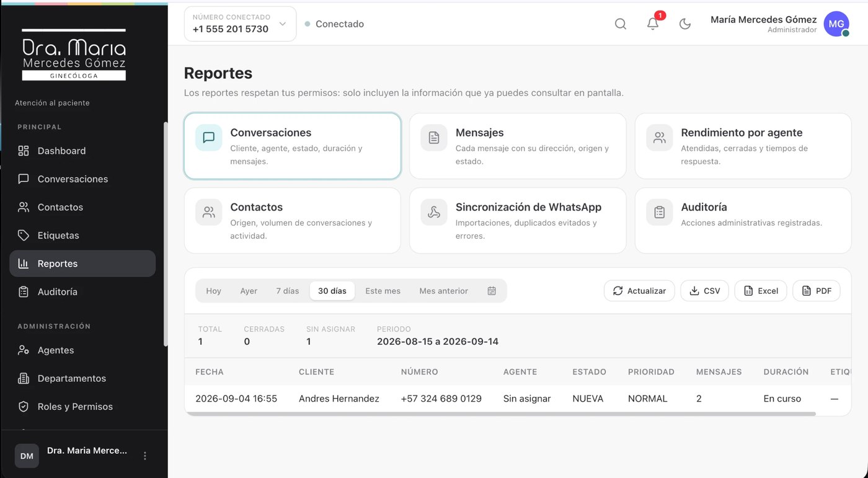Viewport: 868px width, 478px height.
Task: Open the search icon in header
Action: coord(620,24)
